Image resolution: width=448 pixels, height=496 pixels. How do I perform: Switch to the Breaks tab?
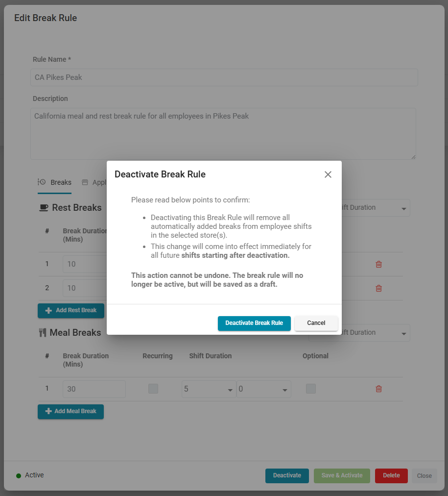tap(61, 182)
